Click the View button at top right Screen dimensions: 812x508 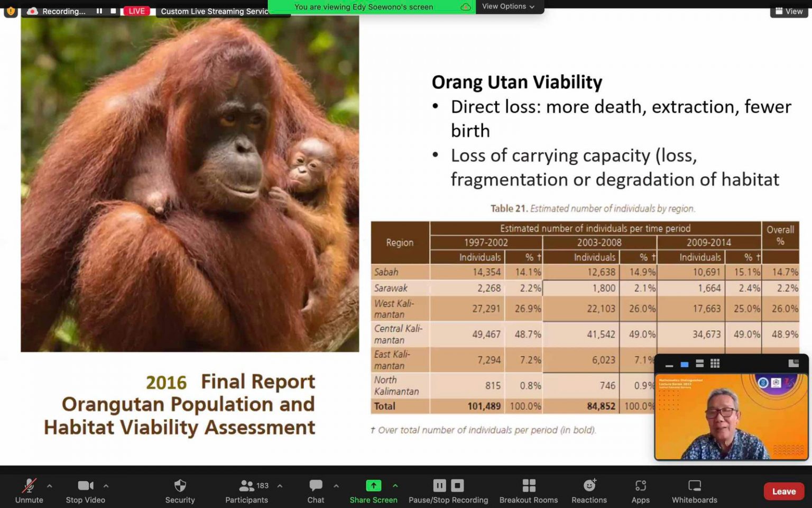tap(789, 11)
